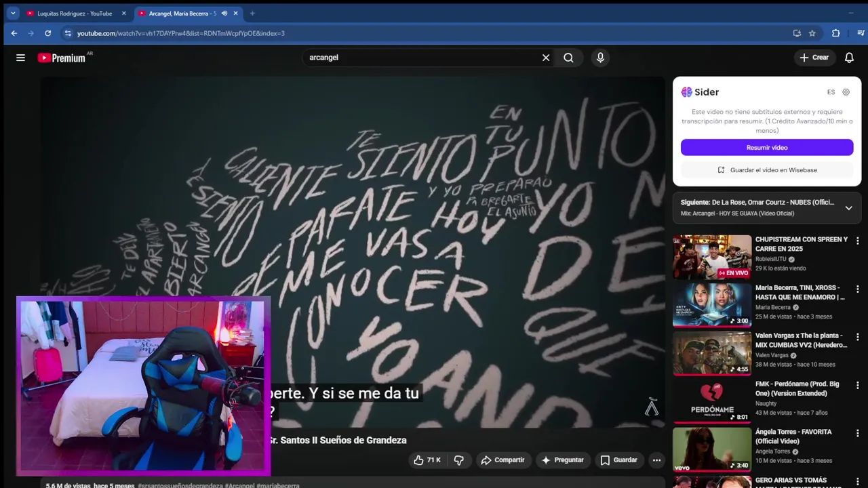
Task: Open the tab search dropdown arrow
Action: [x=13, y=13]
